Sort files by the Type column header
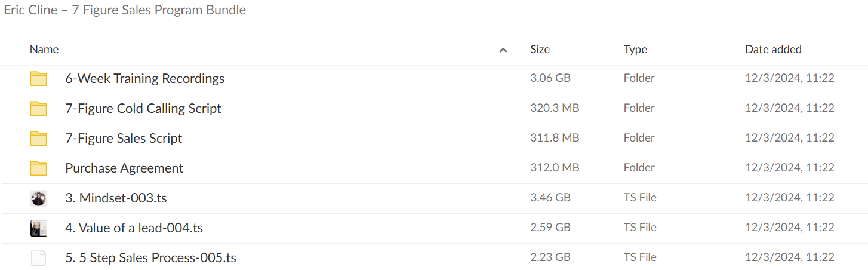The height and width of the screenshot is (270, 868). click(635, 50)
